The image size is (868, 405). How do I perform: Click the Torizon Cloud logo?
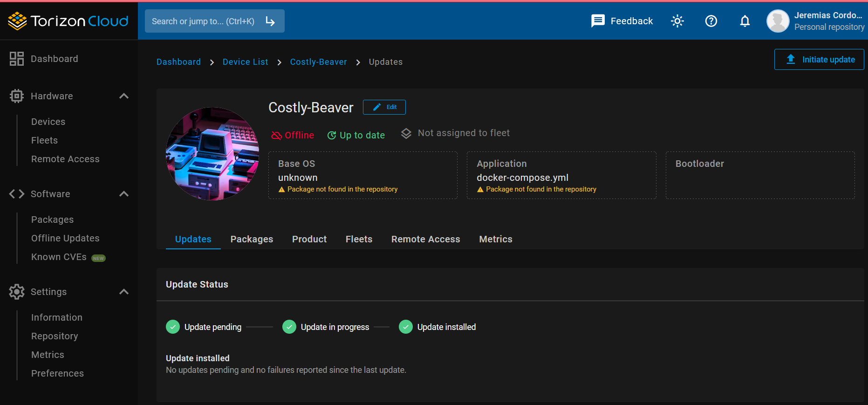(x=68, y=21)
